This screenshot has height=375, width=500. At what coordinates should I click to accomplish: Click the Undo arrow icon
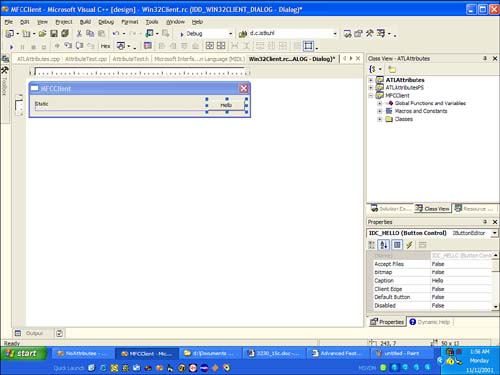tap(116, 34)
